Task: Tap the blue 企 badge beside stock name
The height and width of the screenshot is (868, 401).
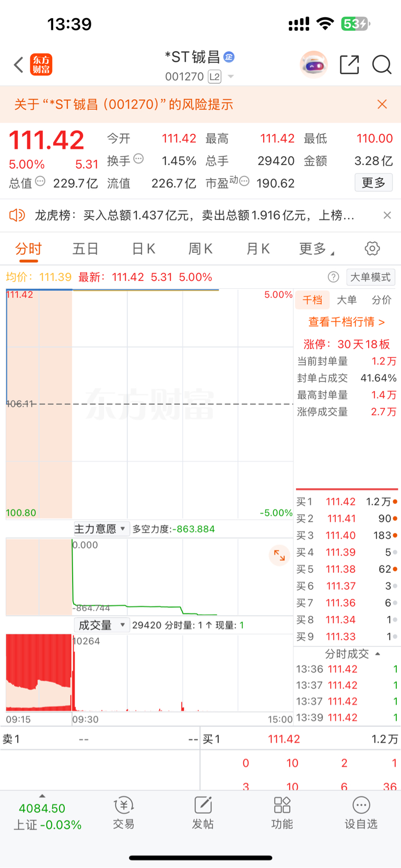Action: point(229,57)
